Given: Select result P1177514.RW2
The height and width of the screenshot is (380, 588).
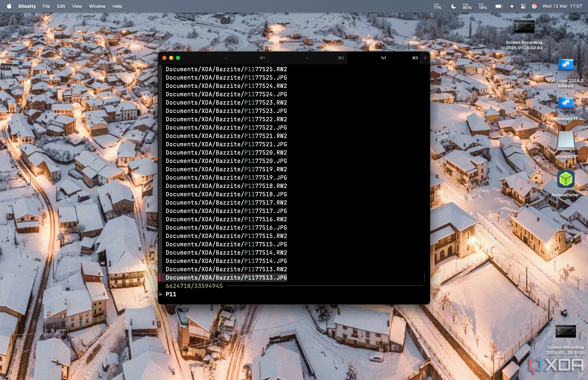Looking at the screenshot, I should (226, 253).
